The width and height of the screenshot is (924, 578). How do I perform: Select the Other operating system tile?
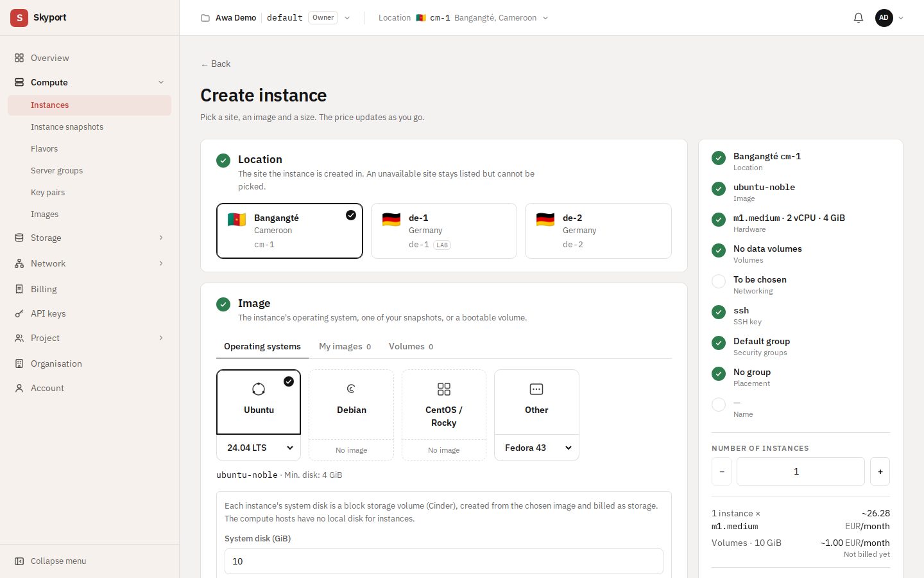pos(536,402)
